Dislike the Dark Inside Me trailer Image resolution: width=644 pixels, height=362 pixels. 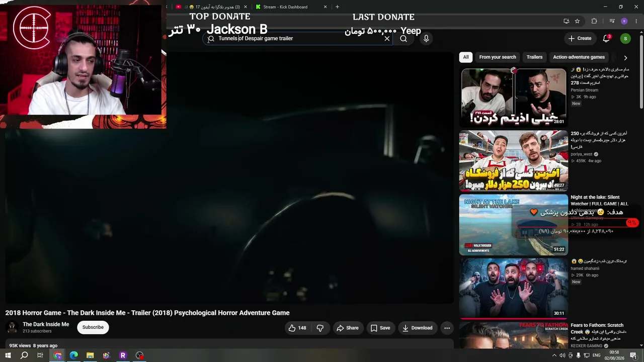(320, 328)
